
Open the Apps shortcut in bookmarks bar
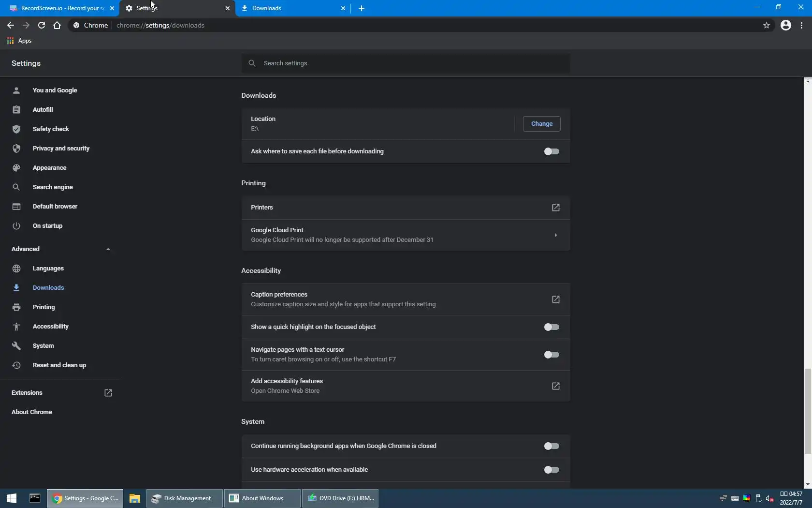coord(19,41)
